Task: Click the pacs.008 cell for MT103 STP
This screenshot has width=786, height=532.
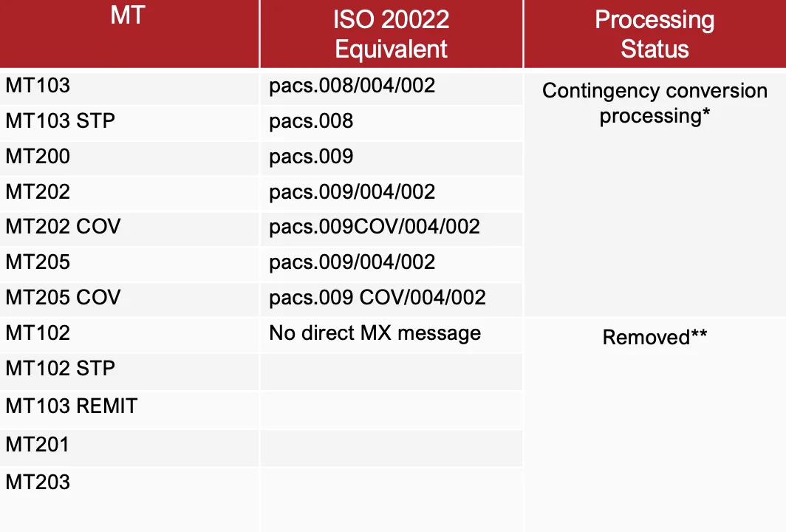Action: coord(311,120)
